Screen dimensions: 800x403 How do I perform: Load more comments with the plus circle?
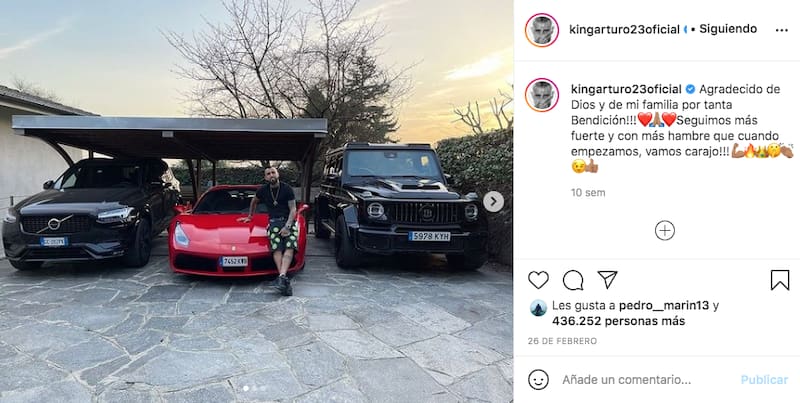664,231
